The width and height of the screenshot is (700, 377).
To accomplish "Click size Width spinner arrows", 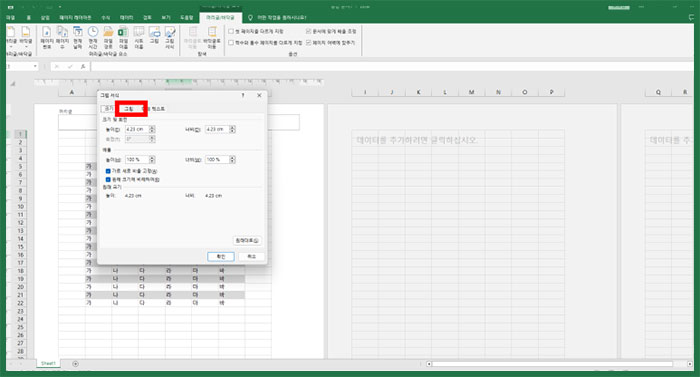I will click(x=232, y=129).
